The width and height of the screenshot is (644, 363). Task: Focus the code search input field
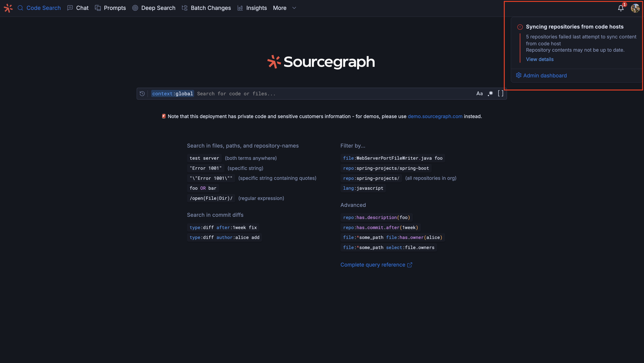point(325,94)
